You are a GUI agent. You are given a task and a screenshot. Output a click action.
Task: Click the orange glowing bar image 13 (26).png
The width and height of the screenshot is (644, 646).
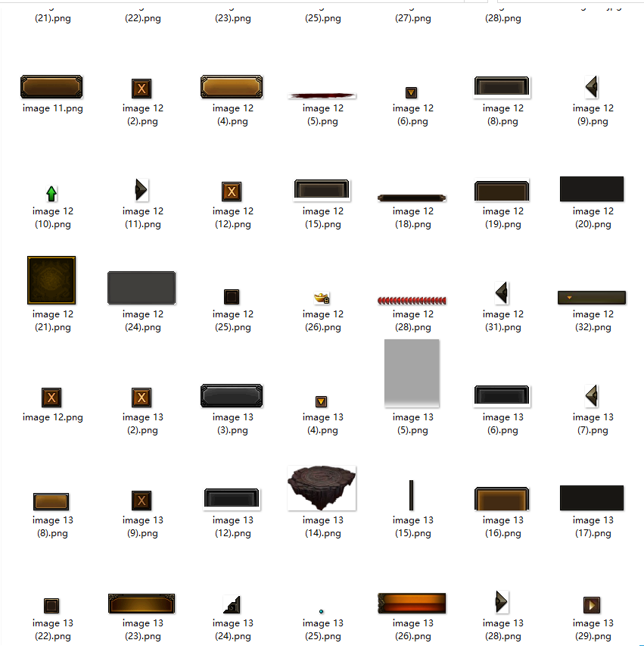point(412,604)
